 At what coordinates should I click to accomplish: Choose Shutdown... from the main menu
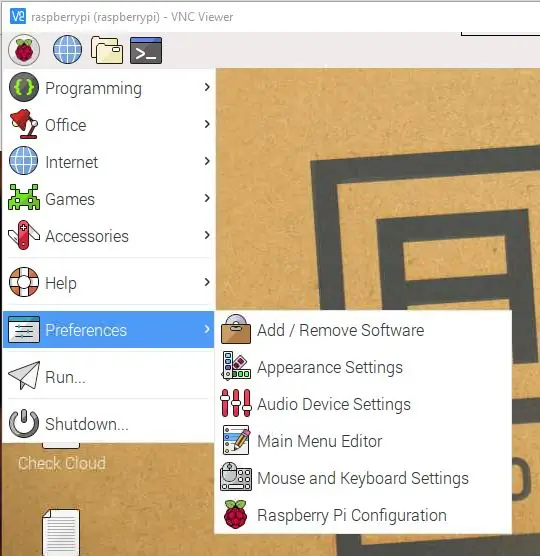(108, 423)
